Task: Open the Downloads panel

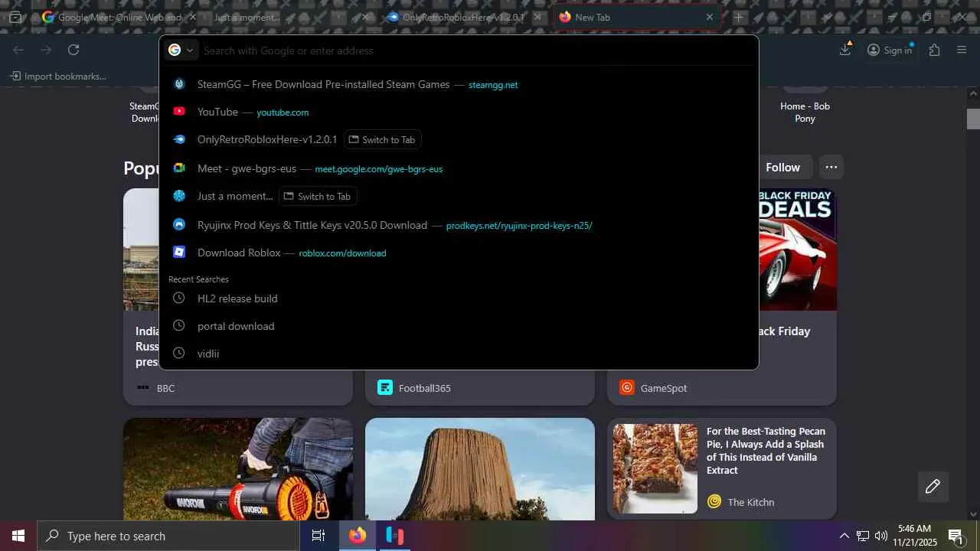Action: pos(845,50)
